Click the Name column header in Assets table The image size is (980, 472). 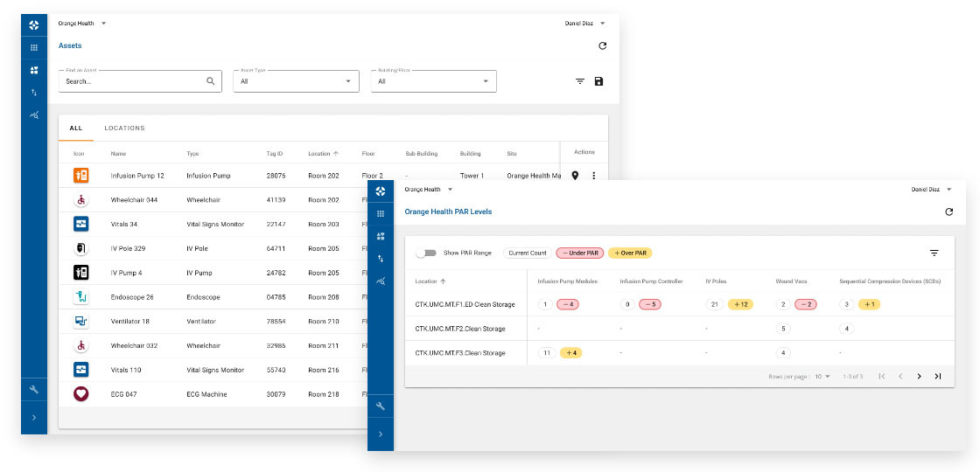pyautogui.click(x=118, y=153)
